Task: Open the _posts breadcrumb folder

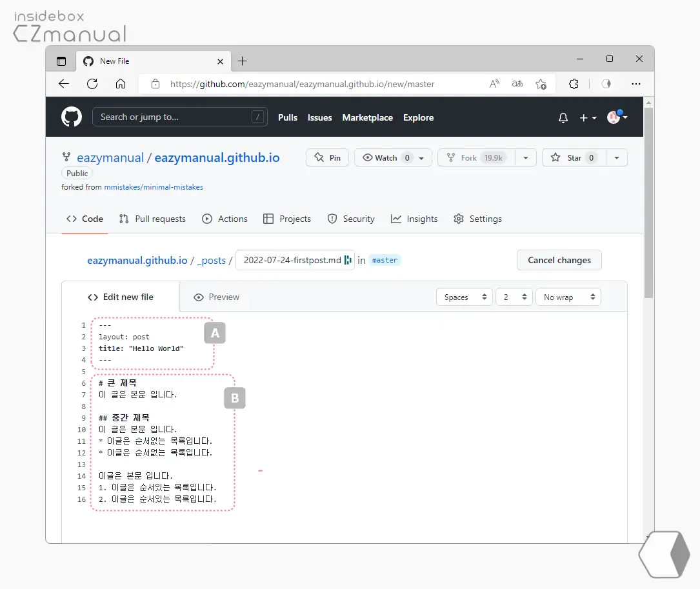Action: 212,261
